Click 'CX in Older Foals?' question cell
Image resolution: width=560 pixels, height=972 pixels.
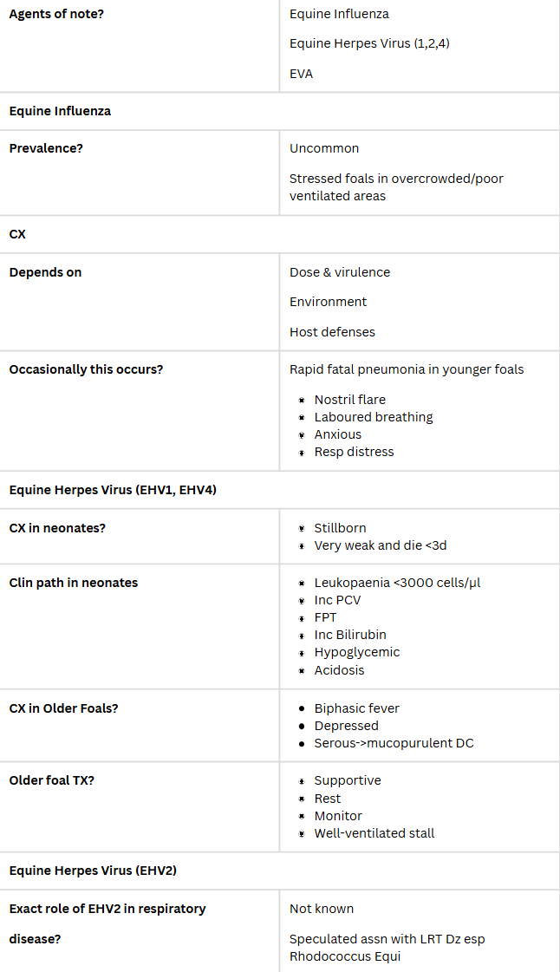63,708
